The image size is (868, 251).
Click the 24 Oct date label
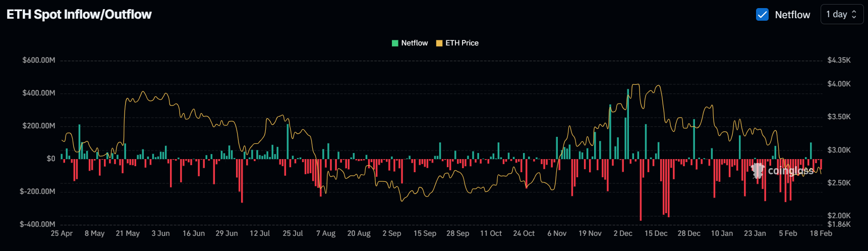coord(524,233)
